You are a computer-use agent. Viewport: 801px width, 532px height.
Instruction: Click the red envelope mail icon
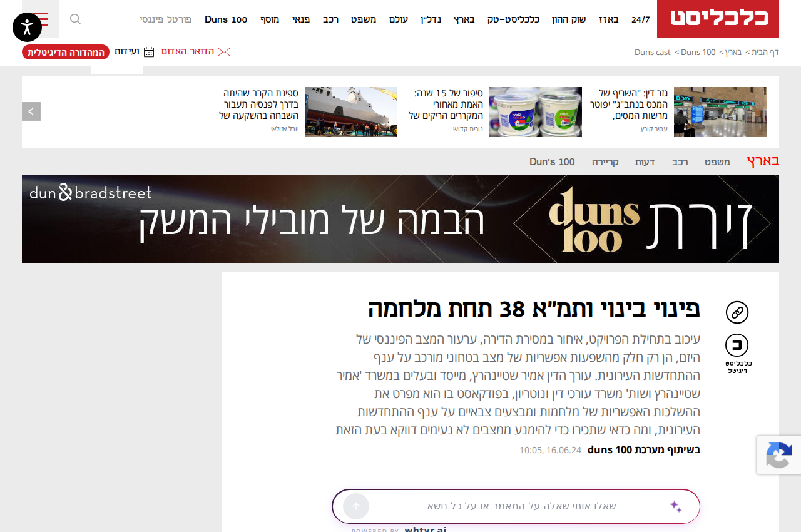click(224, 51)
